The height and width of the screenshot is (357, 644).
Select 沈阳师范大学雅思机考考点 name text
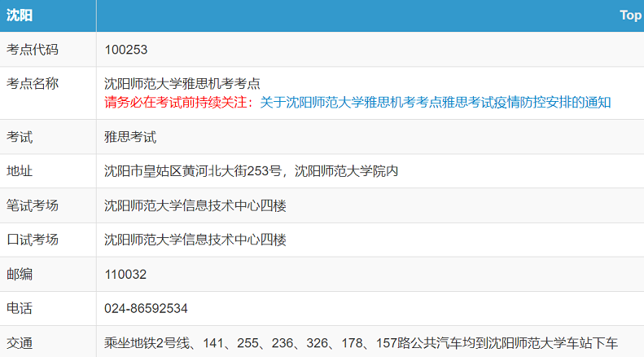pos(182,83)
